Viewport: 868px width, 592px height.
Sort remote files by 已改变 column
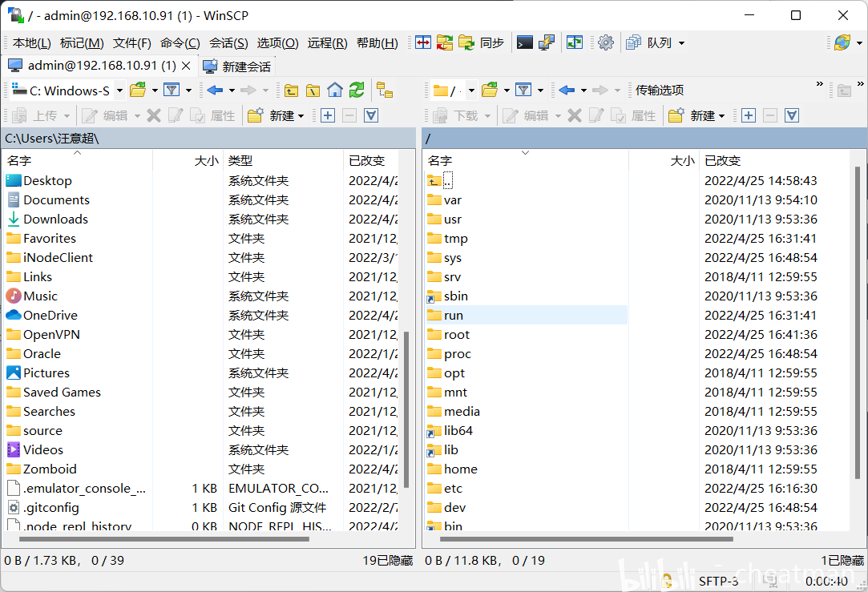coord(774,160)
